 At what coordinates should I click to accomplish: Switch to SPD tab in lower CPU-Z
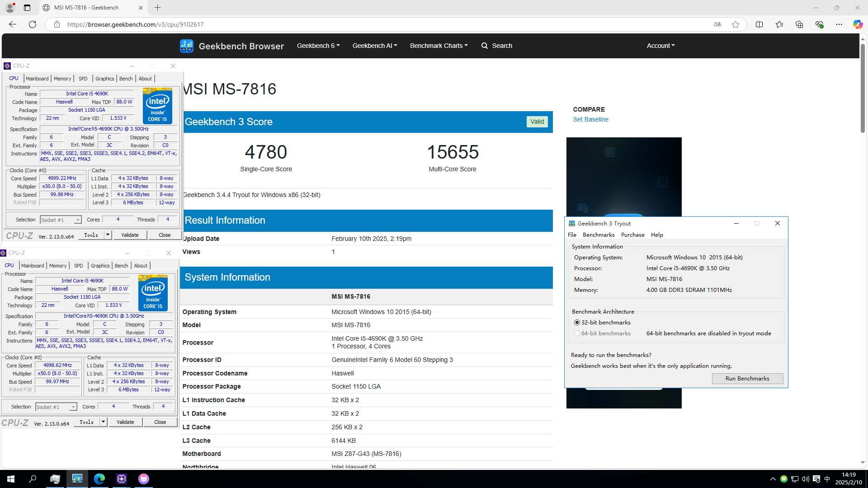pyautogui.click(x=79, y=266)
